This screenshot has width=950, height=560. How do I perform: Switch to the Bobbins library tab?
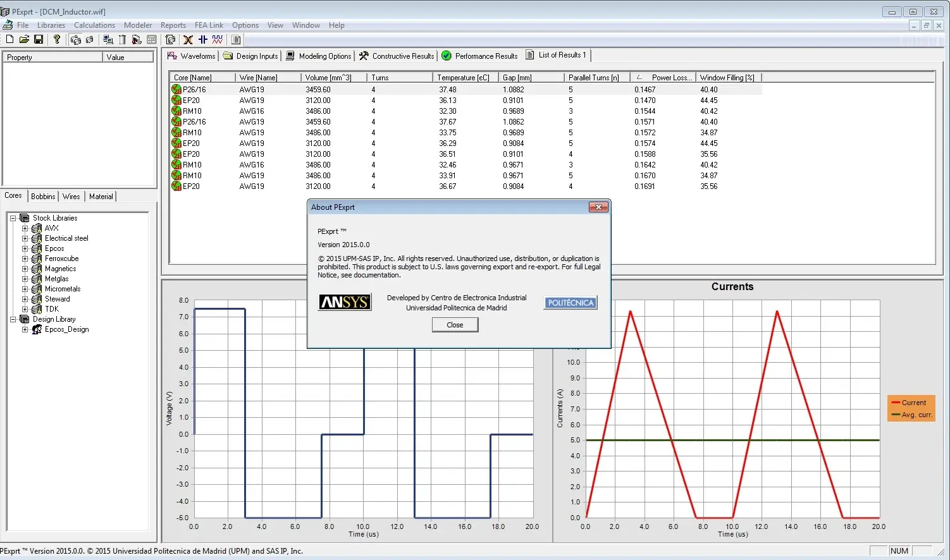pyautogui.click(x=43, y=197)
